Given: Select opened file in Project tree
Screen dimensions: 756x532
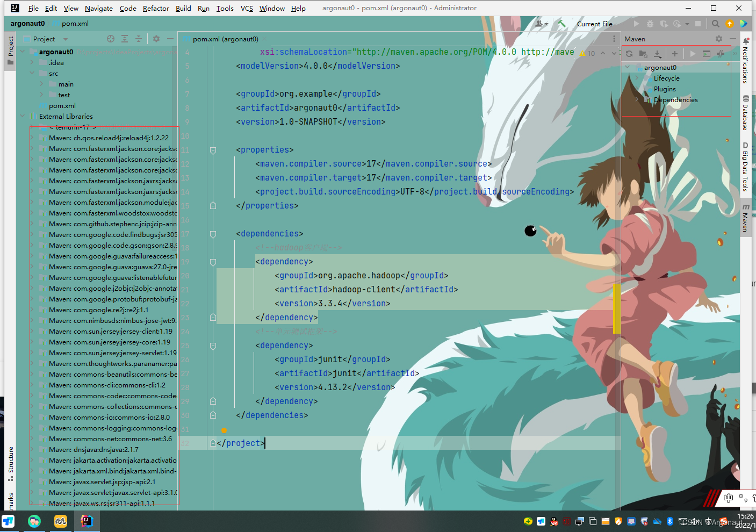Looking at the screenshot, I should coord(111,39).
